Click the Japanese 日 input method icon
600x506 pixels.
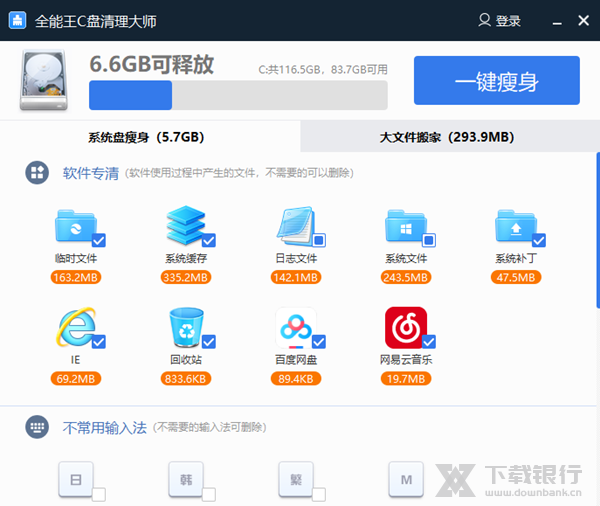tap(76, 479)
